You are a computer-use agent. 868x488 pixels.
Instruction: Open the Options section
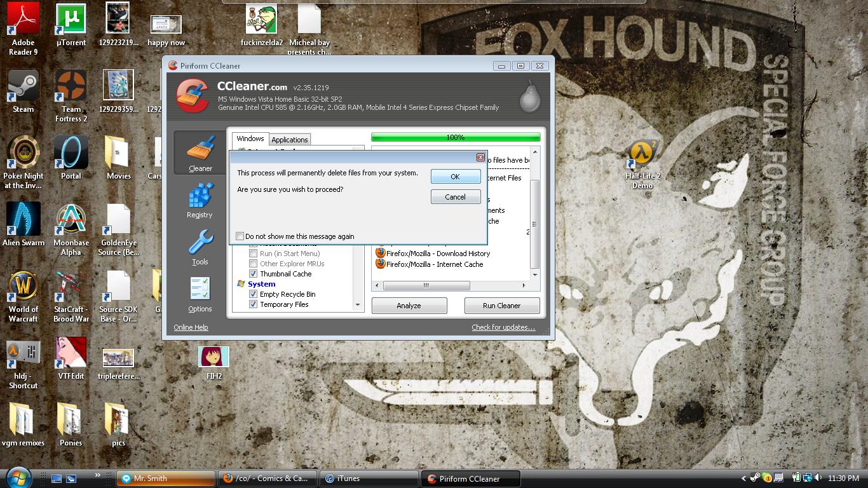tap(200, 291)
